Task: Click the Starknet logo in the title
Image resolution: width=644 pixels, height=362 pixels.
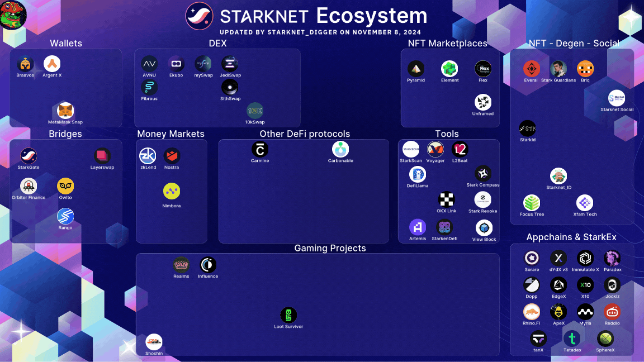Action: (199, 16)
